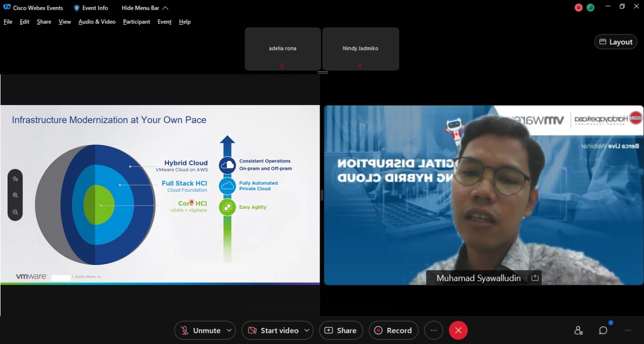The width and height of the screenshot is (644, 344).
Task: Open the Participants panel icon
Action: (x=579, y=330)
